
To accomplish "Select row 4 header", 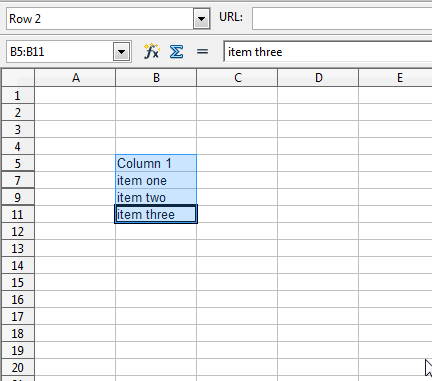I will pyautogui.click(x=18, y=147).
